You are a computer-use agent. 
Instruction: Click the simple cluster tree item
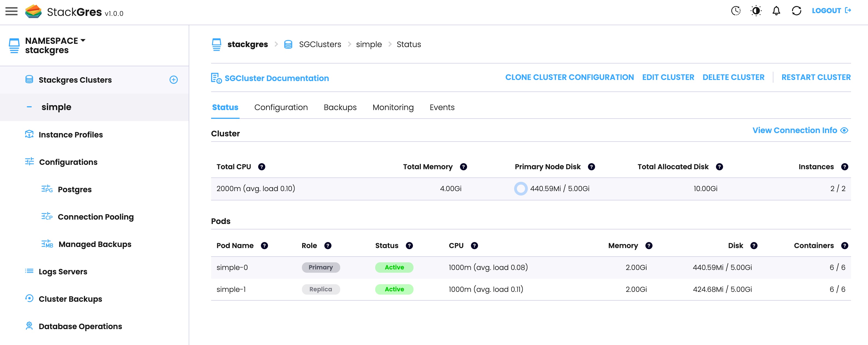(x=56, y=107)
